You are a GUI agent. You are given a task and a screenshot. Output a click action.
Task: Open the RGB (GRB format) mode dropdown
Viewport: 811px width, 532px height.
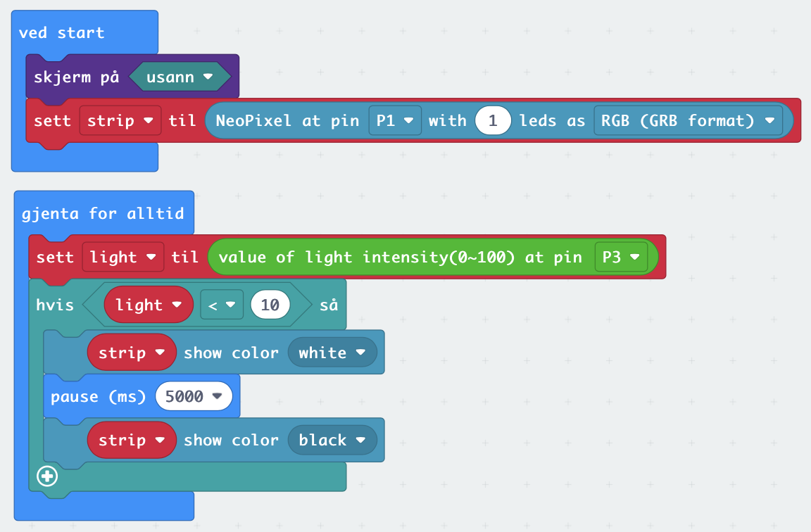click(688, 120)
